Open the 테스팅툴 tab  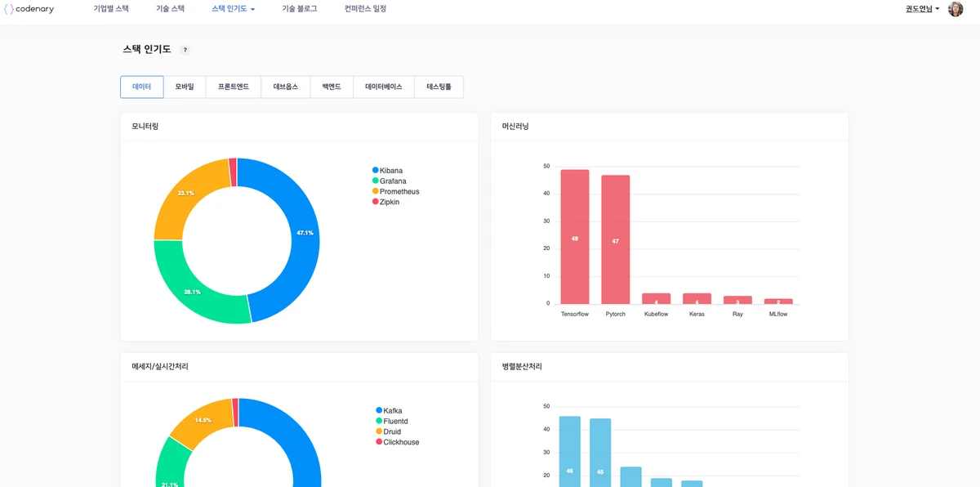(x=439, y=87)
